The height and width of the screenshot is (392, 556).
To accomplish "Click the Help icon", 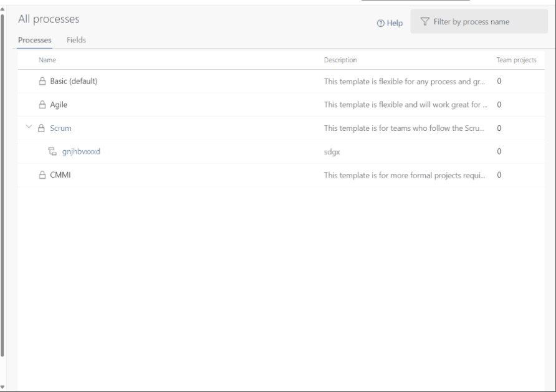I will [381, 22].
